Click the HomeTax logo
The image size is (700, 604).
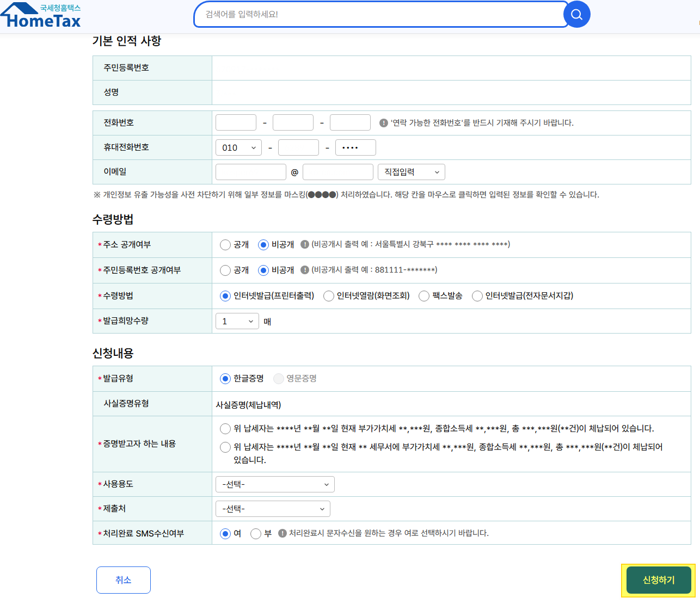(x=41, y=15)
